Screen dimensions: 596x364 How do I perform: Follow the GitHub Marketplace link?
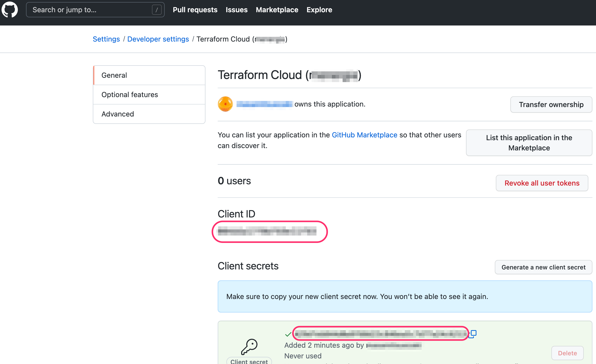(x=365, y=135)
